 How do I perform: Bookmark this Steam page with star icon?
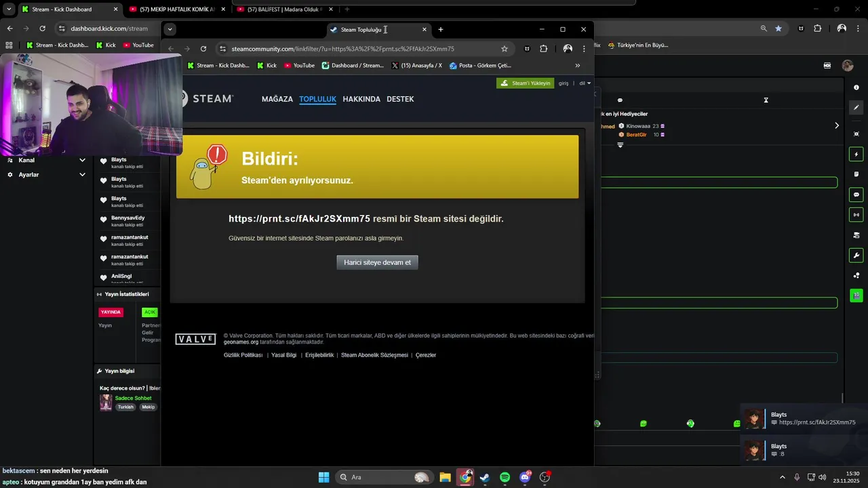pos(505,49)
